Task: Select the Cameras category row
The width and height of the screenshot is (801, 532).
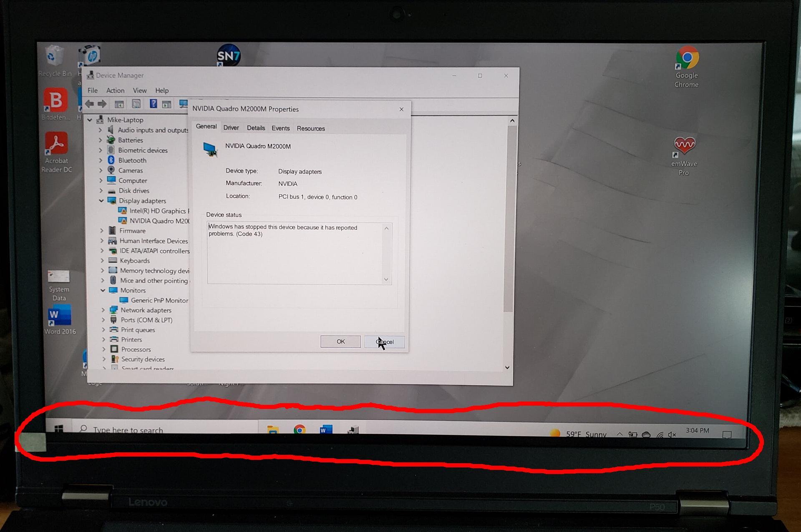Action: coord(125,171)
